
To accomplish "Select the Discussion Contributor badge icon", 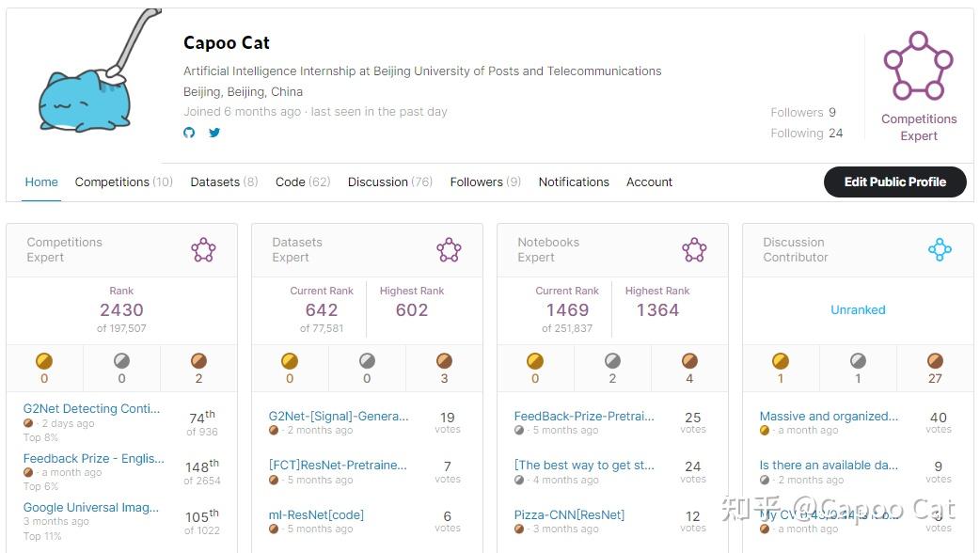I will 940,249.
